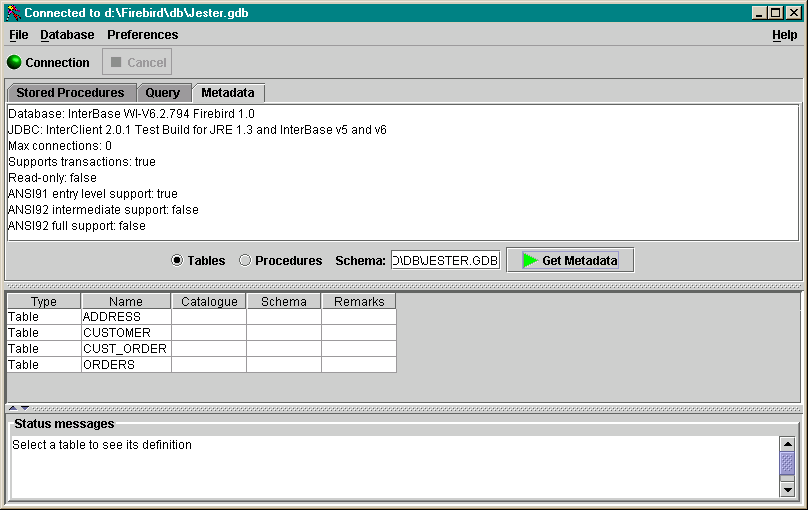Open the Database menu

click(x=67, y=35)
